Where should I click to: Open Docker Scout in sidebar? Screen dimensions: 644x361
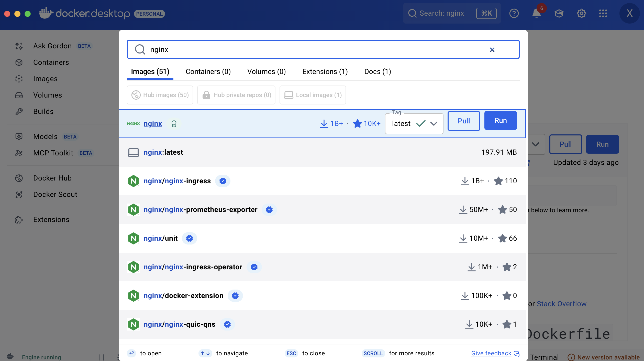tap(55, 195)
